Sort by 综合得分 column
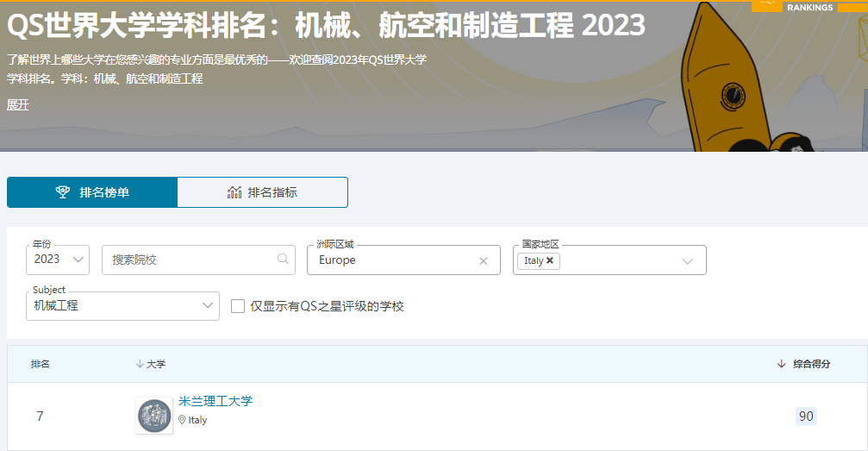The width and height of the screenshot is (868, 451). click(x=805, y=364)
